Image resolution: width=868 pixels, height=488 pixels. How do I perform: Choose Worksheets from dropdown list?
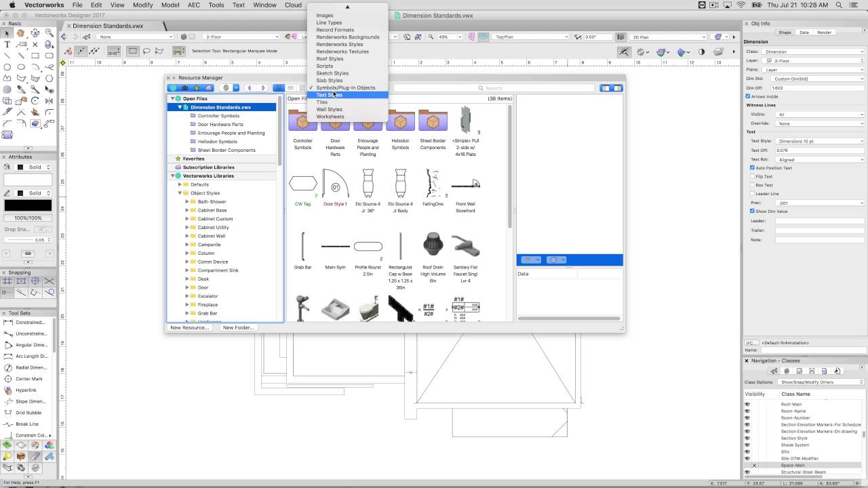[347, 117]
